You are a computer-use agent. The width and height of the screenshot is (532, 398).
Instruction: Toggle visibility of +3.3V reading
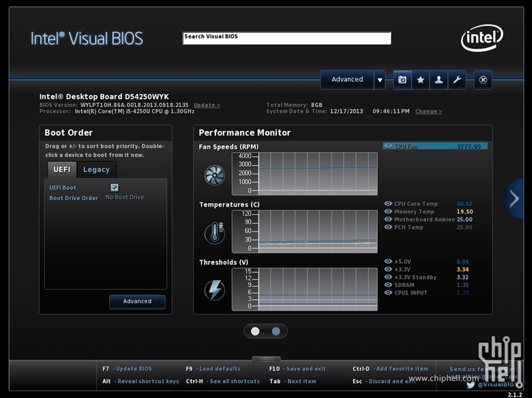pos(388,269)
